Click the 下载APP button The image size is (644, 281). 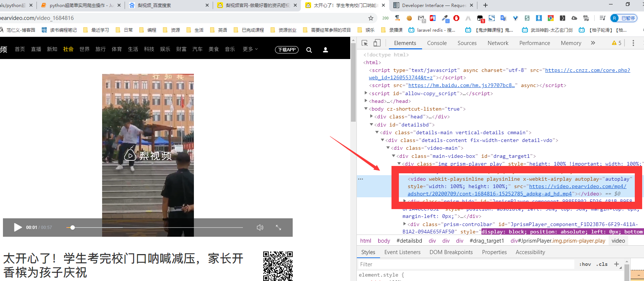point(287,50)
